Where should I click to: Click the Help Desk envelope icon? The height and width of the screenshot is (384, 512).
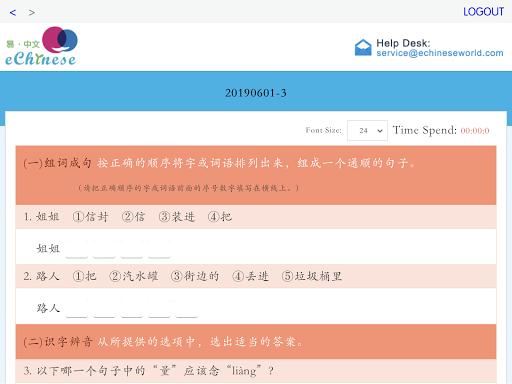(363, 47)
